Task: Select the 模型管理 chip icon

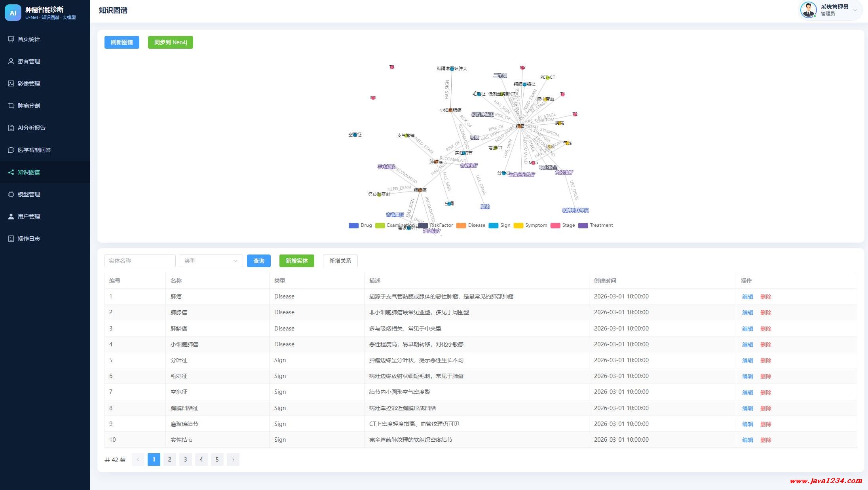Action: pyautogui.click(x=11, y=194)
